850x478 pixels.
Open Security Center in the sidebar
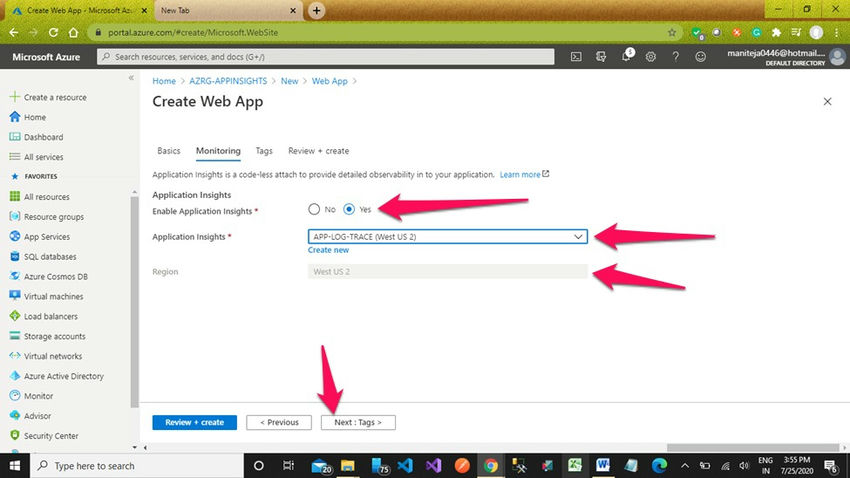pyautogui.click(x=51, y=436)
